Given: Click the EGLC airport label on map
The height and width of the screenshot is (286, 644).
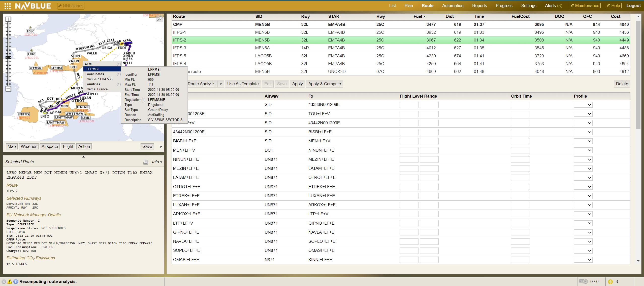Looking at the screenshot, I should click(30, 31).
